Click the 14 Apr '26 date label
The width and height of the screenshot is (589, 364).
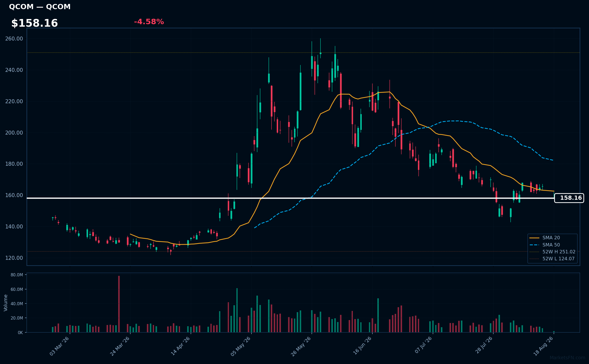pos(180,346)
